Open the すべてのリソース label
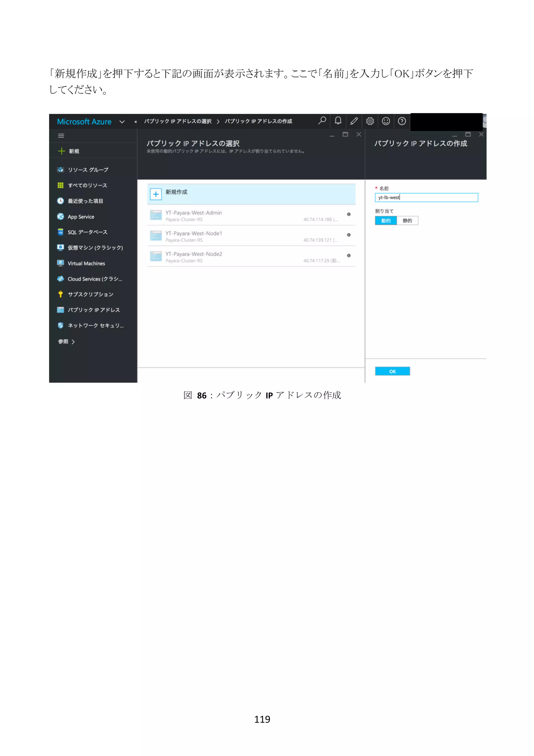This screenshot has width=534, height=756. 88,185
